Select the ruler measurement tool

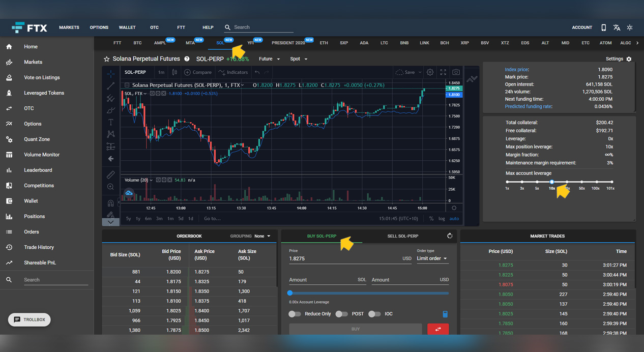(x=111, y=174)
